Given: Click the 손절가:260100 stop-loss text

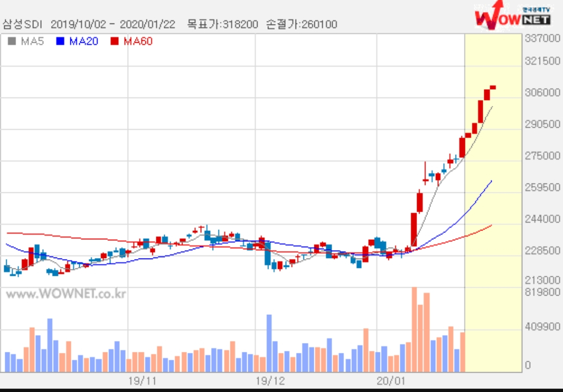Looking at the screenshot, I should [302, 24].
